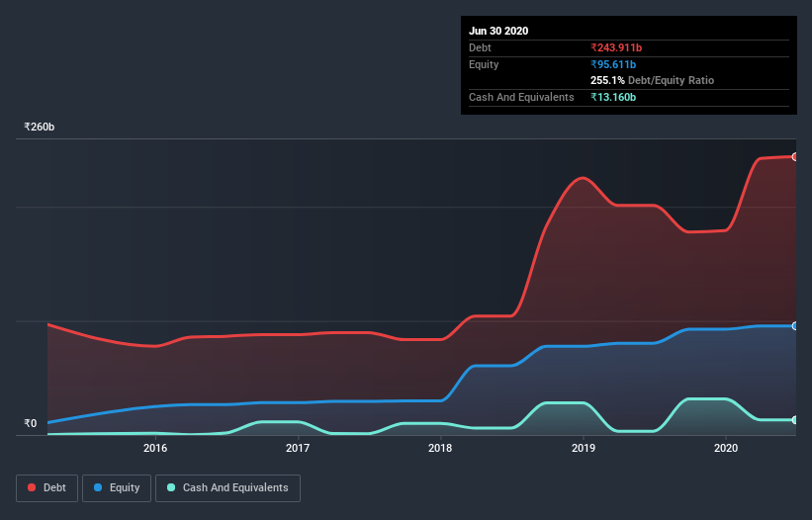Click the 2017 x-axis label
The height and width of the screenshot is (520, 812).
(298, 448)
